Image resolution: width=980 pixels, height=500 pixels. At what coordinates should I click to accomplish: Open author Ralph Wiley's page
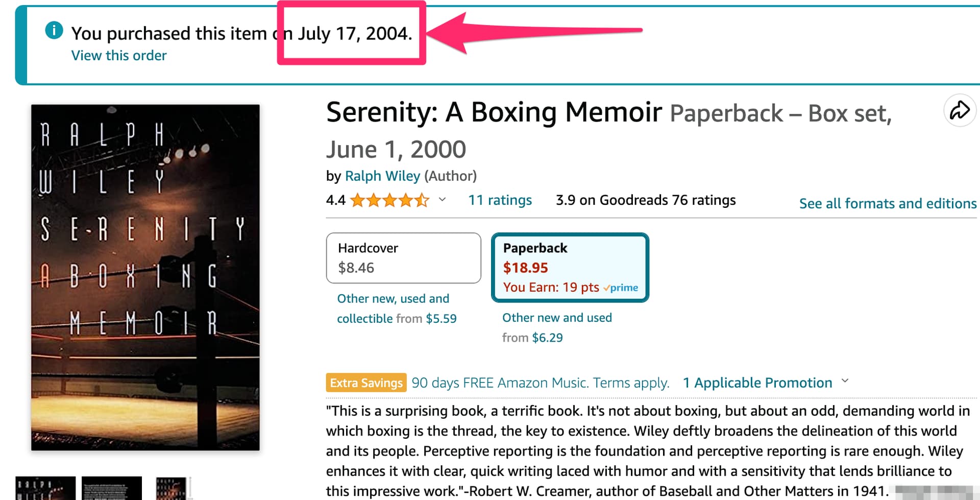[382, 176]
